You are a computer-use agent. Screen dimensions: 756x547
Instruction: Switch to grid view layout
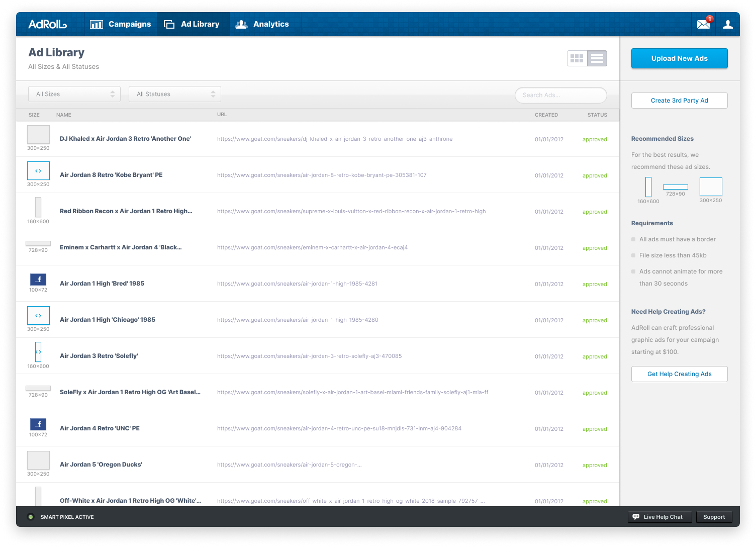(x=577, y=58)
